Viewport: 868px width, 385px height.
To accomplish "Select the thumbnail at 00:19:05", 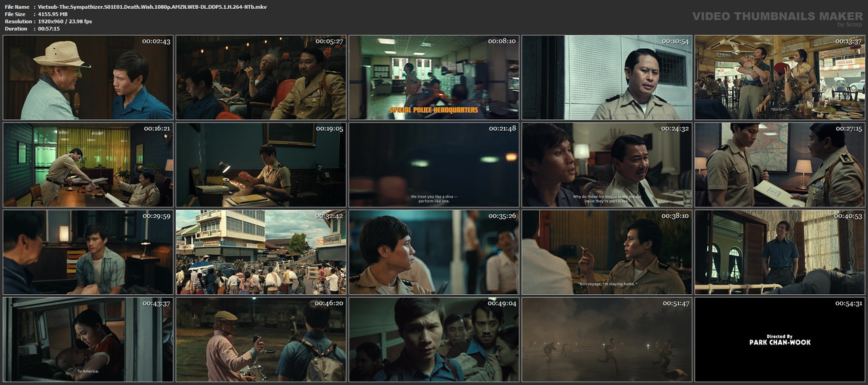I will (261, 165).
